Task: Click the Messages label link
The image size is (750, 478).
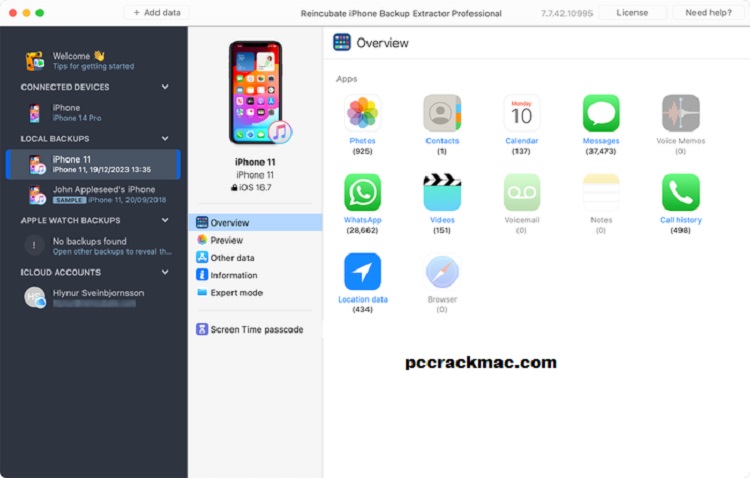Action: [601, 141]
